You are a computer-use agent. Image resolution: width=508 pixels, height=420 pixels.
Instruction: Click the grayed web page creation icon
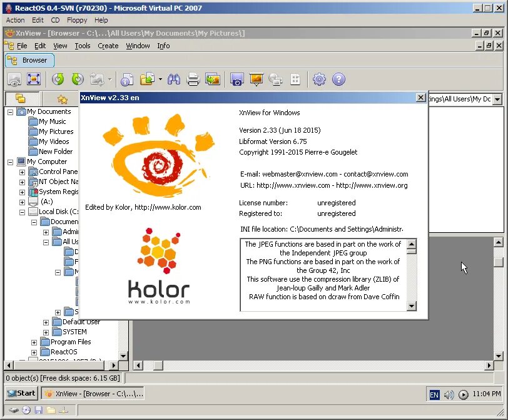(276, 79)
